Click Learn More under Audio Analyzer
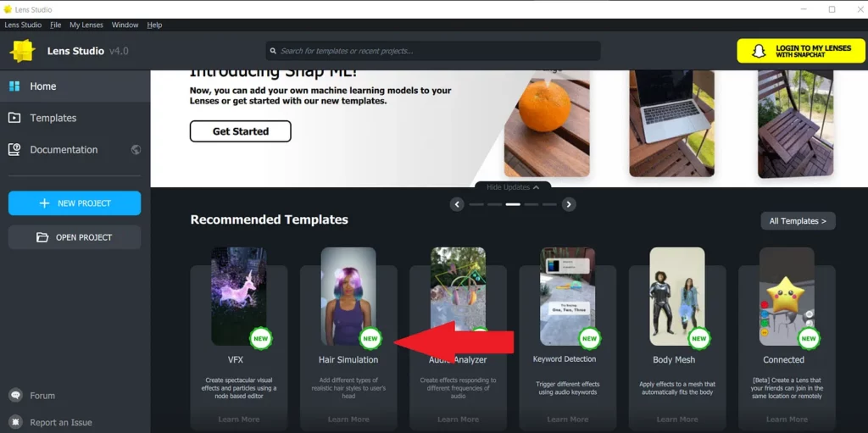The image size is (868, 433). [x=458, y=419]
